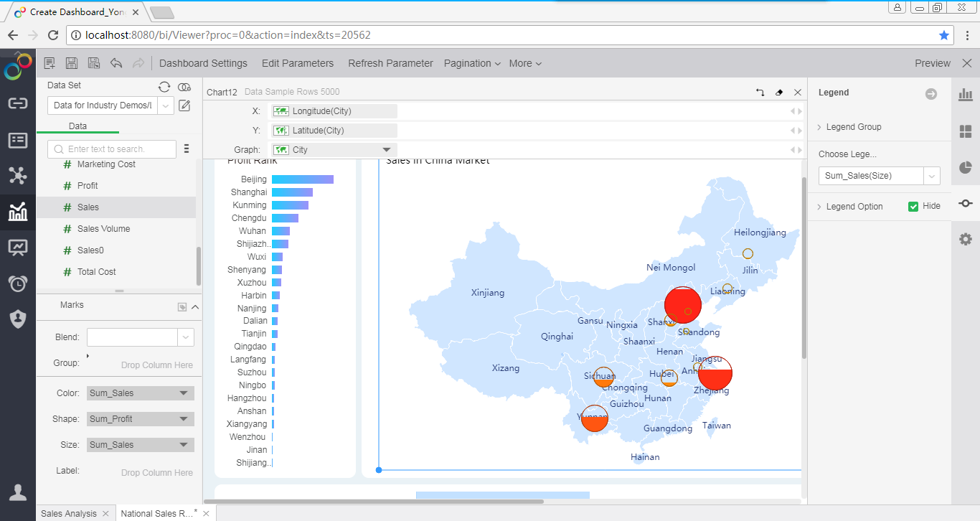The width and height of the screenshot is (980, 521).
Task: Switch to the National Sales R... tab
Action: click(158, 513)
